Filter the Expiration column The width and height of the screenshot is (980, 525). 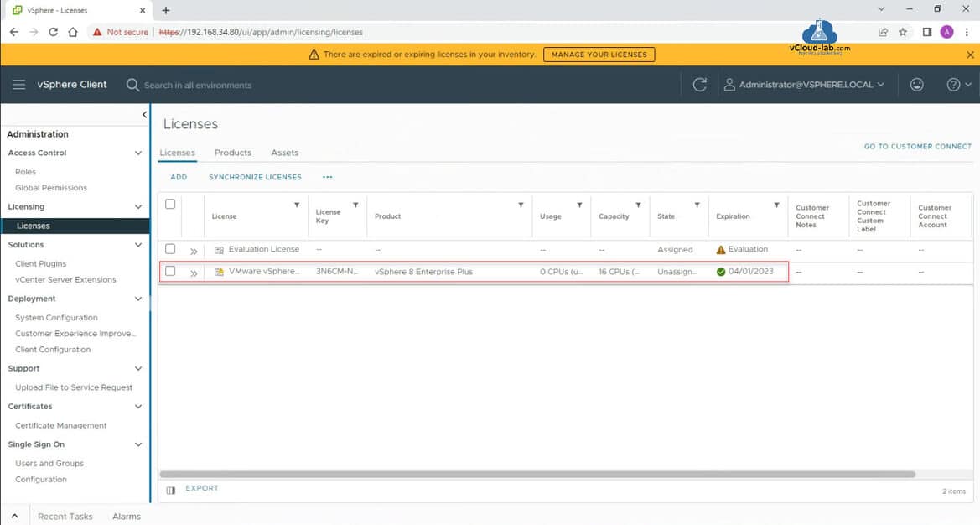pos(777,205)
